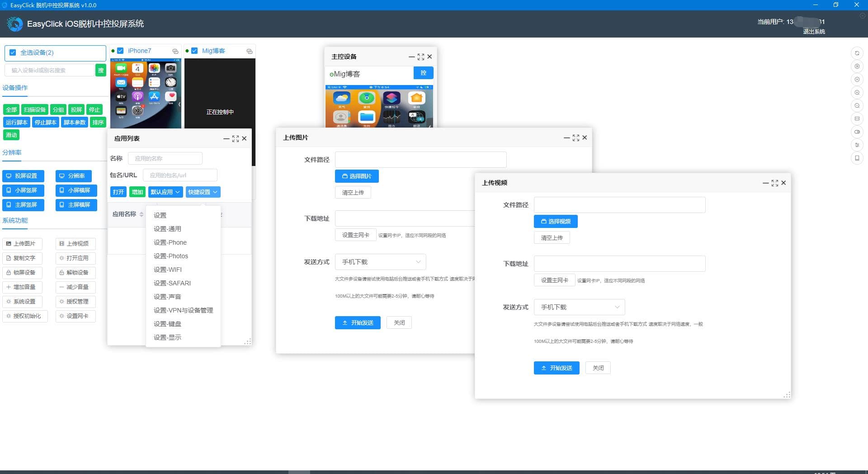868x474 pixels.
Task: Open 默认应用 dropdown
Action: click(165, 192)
